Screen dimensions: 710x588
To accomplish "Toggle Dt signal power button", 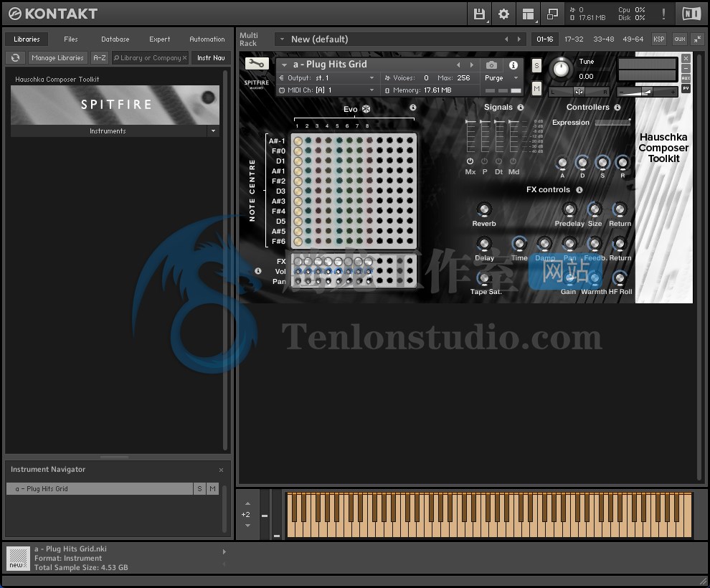I will 498,161.
